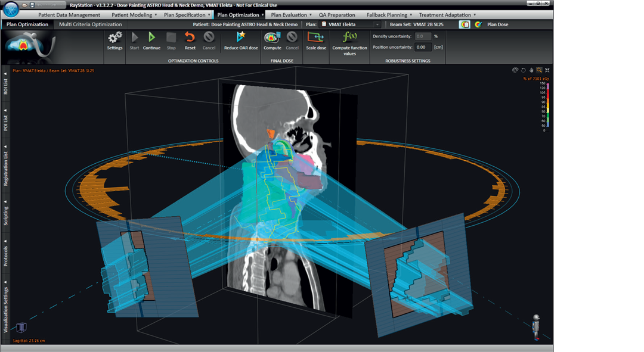Toggle the patient orientation figure in corner

click(537, 328)
